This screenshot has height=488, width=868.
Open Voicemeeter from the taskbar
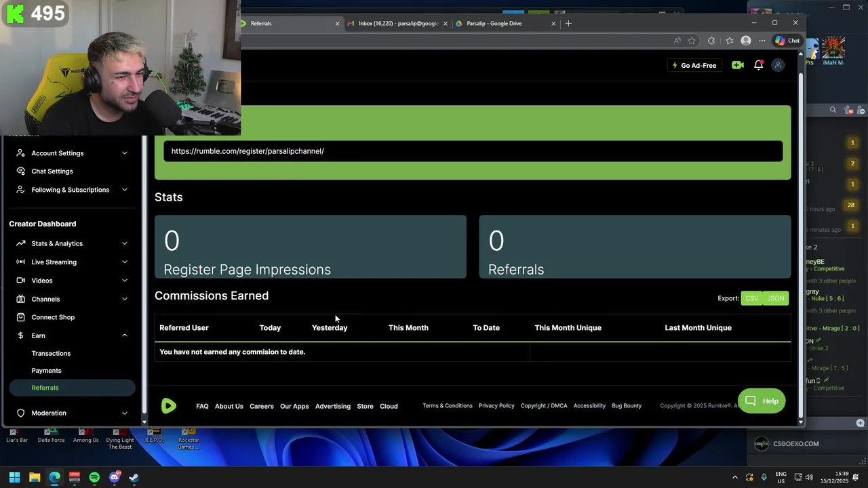pyautogui.click(x=75, y=477)
